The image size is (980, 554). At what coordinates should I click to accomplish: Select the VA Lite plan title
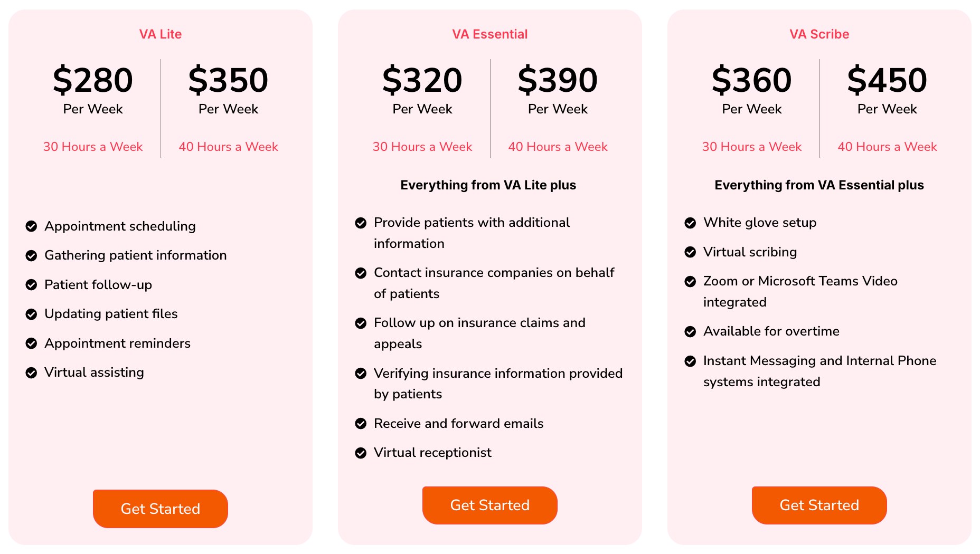161,34
